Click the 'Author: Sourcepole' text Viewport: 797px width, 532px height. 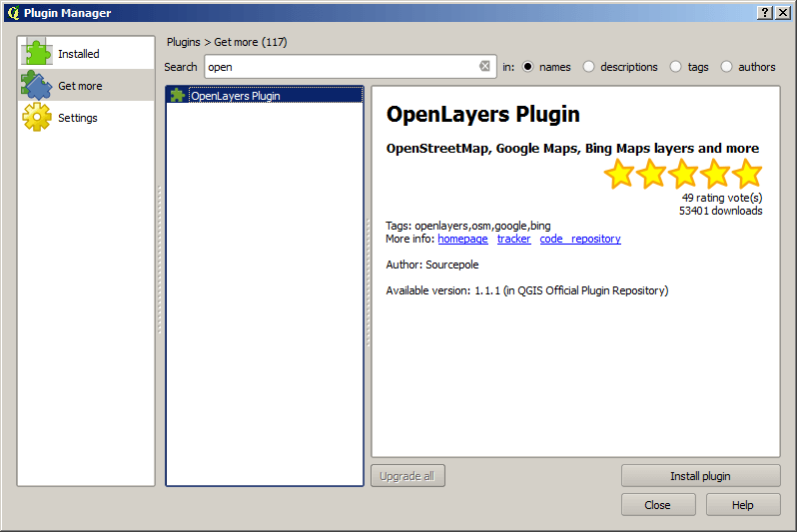click(x=432, y=265)
